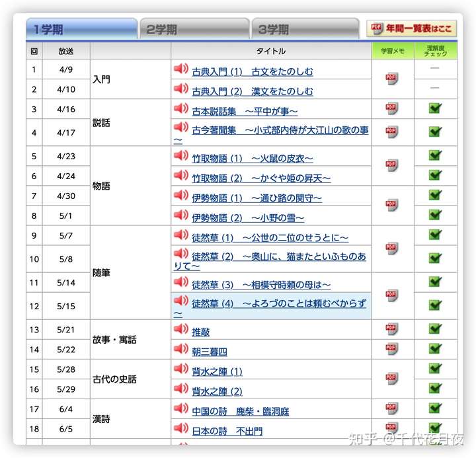Screen dimensions: 476x458
Task: Play audio for 伊勢物語 (1) 通ひ路の関守
Action: [x=181, y=195]
